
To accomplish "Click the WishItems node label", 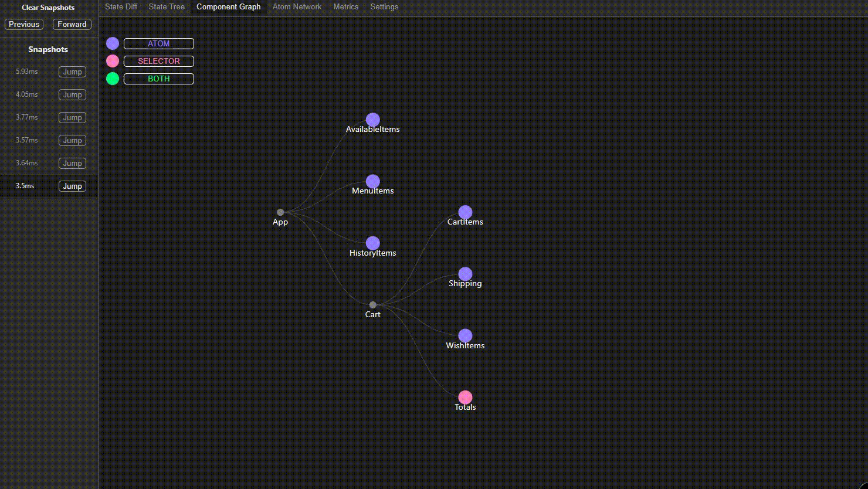I will (465, 346).
